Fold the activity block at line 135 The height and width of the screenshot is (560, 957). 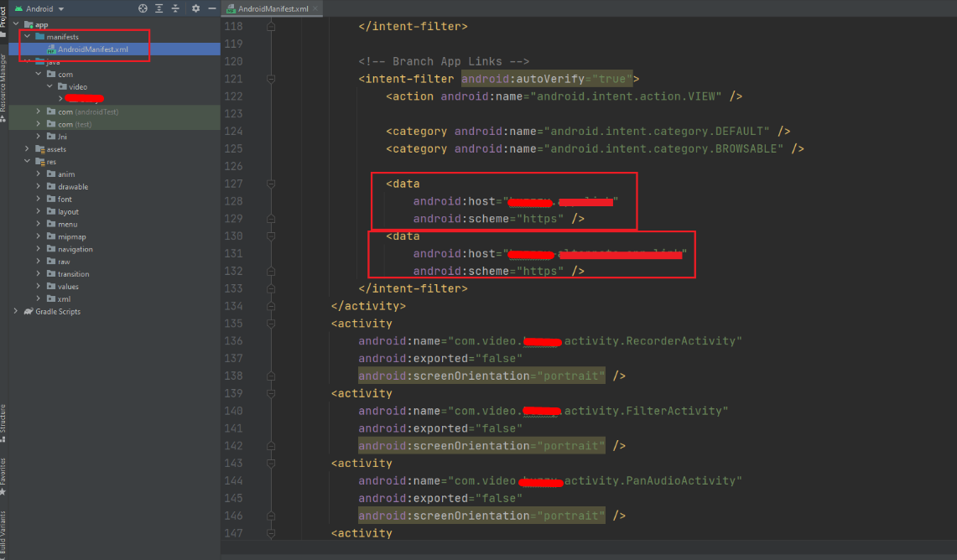click(271, 324)
